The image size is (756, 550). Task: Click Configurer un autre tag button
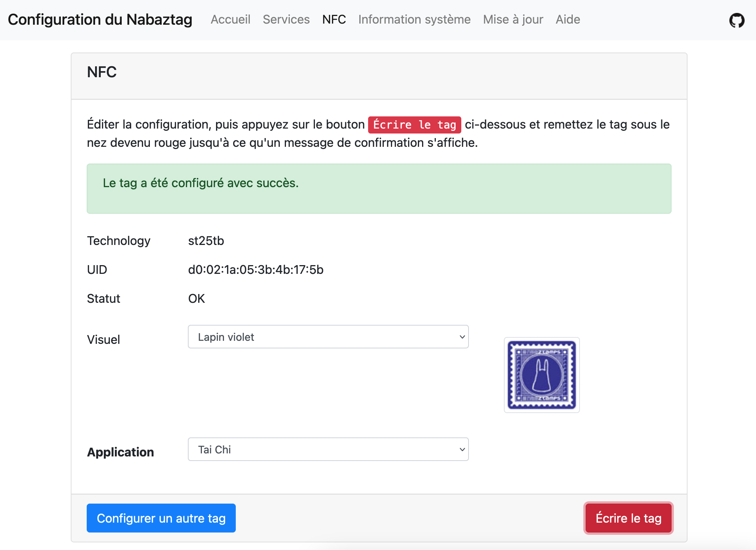point(161,518)
